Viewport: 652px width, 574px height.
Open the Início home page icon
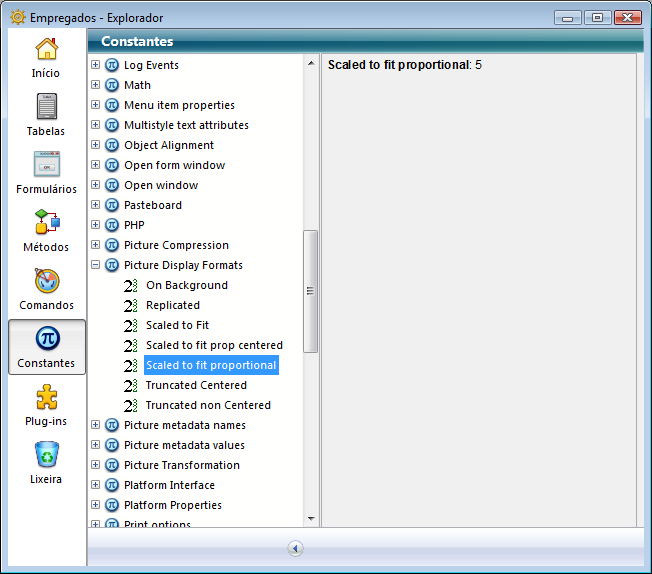46,49
